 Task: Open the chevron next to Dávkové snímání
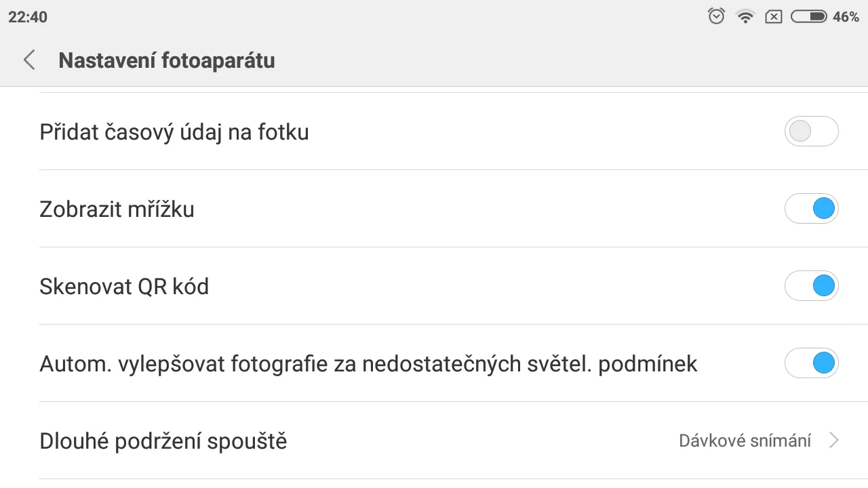coord(834,441)
